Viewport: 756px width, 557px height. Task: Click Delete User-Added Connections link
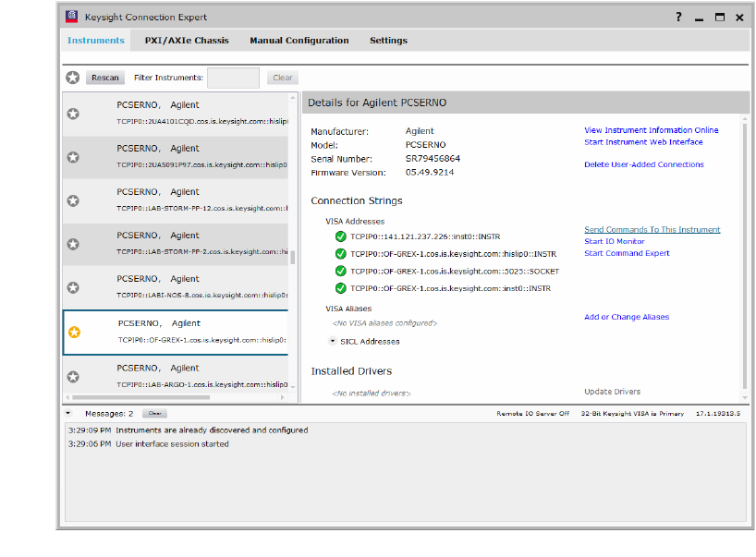[643, 164]
